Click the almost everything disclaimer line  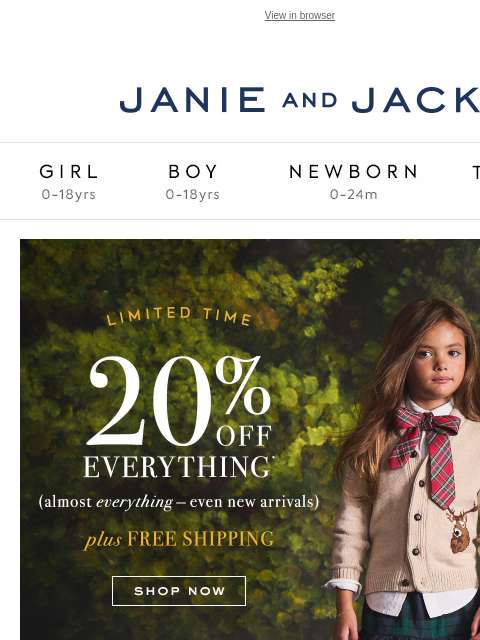(179, 502)
